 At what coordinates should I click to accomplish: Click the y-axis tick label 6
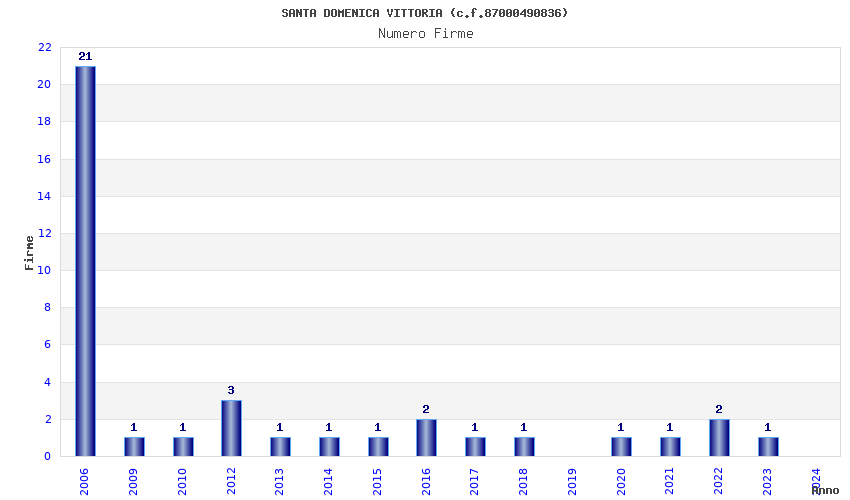[48, 345]
